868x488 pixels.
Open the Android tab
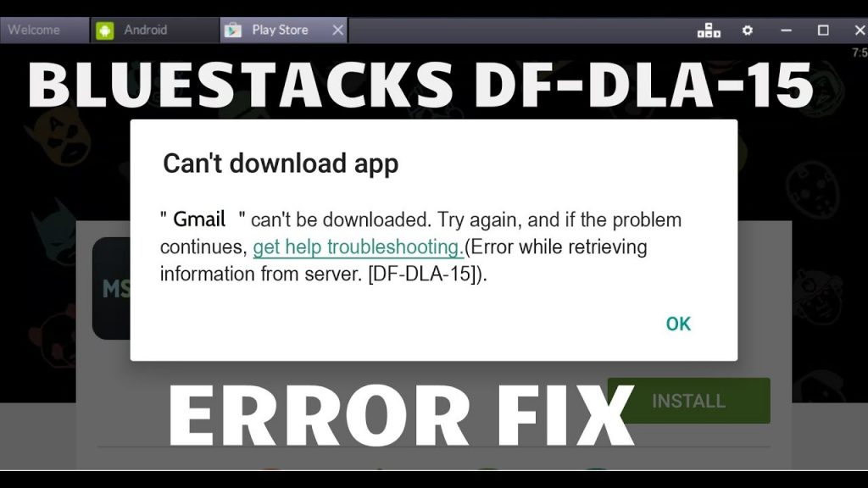point(154,30)
